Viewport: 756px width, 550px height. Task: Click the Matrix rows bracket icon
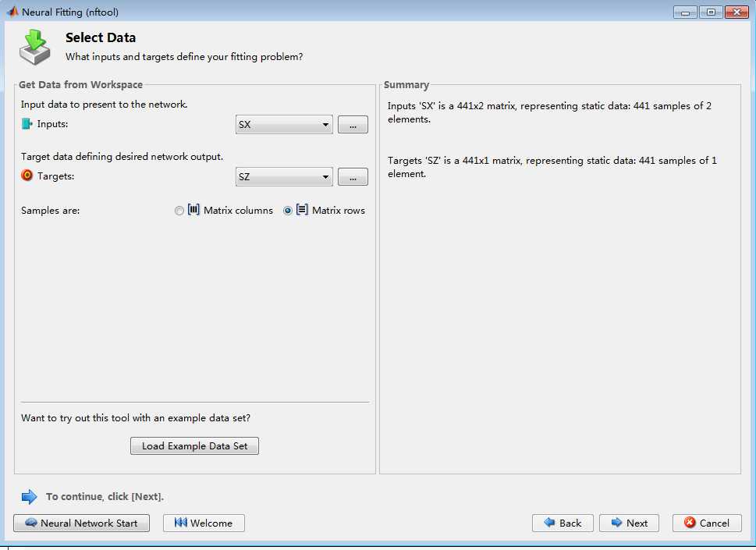pyautogui.click(x=302, y=210)
